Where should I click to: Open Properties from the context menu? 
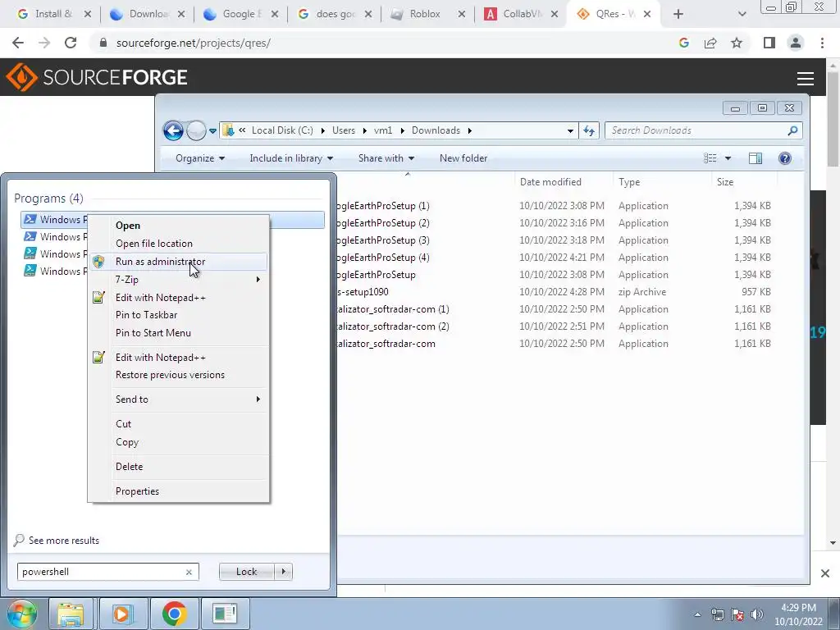137,491
